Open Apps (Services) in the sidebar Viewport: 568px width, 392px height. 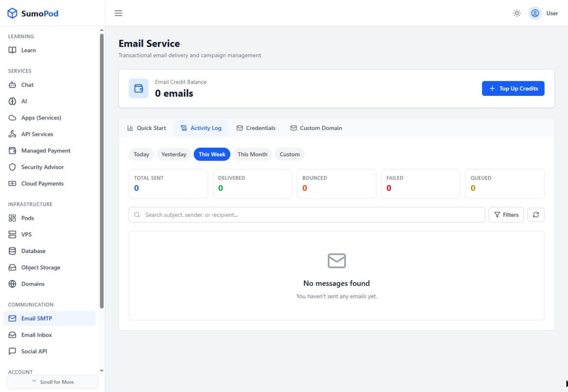point(49,117)
